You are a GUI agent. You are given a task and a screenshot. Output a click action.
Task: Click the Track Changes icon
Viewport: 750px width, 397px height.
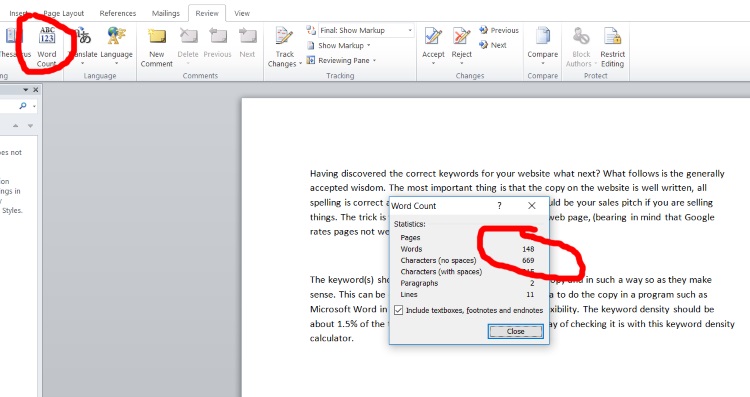(x=284, y=47)
